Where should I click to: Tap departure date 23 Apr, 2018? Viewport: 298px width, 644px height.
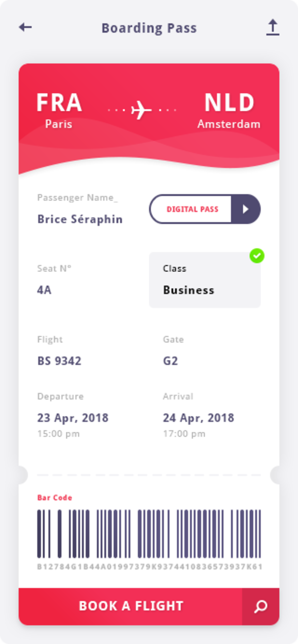click(x=73, y=418)
